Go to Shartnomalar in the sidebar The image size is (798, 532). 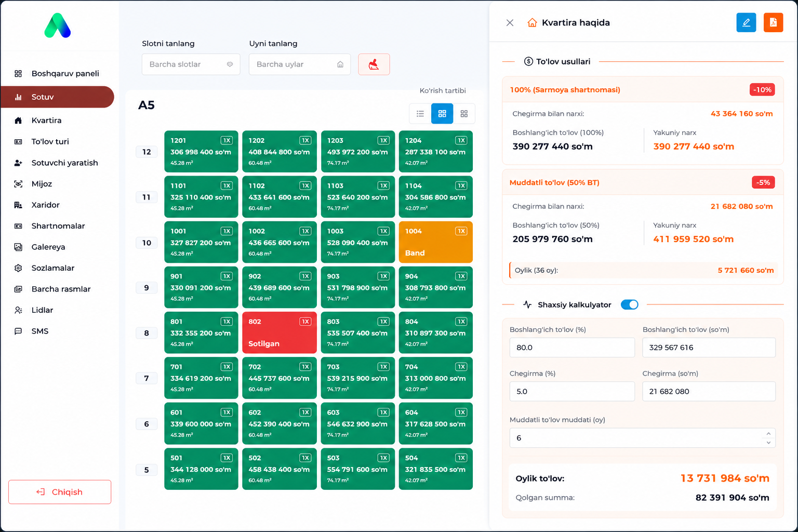[58, 226]
